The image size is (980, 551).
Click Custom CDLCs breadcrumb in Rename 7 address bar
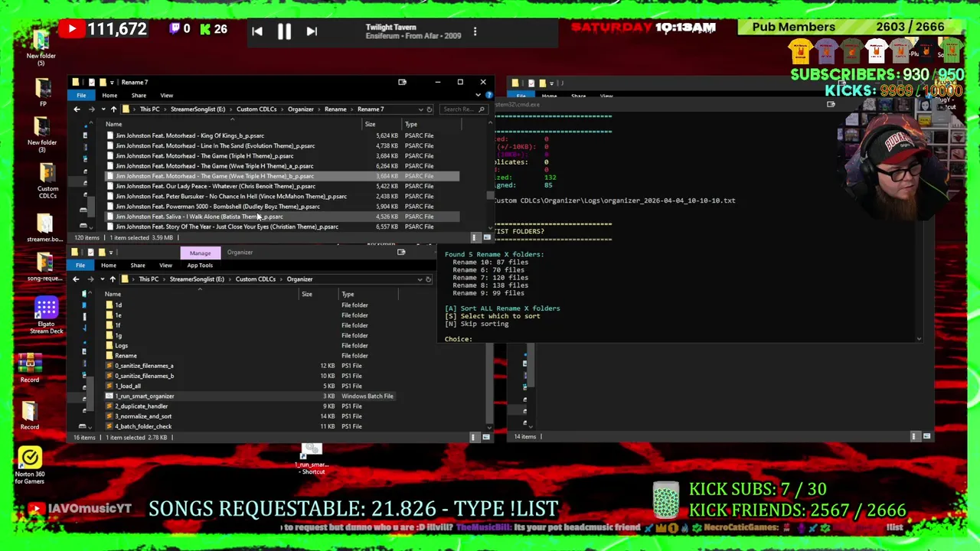tap(256, 109)
